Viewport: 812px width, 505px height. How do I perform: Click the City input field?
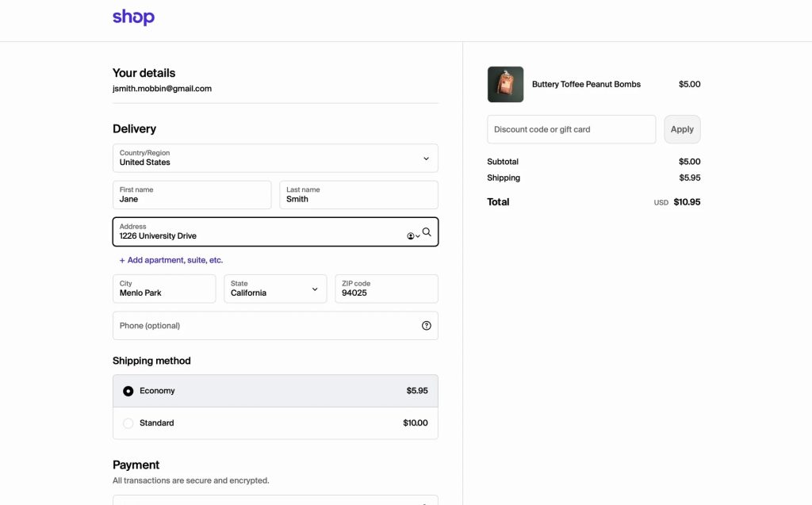coord(164,289)
